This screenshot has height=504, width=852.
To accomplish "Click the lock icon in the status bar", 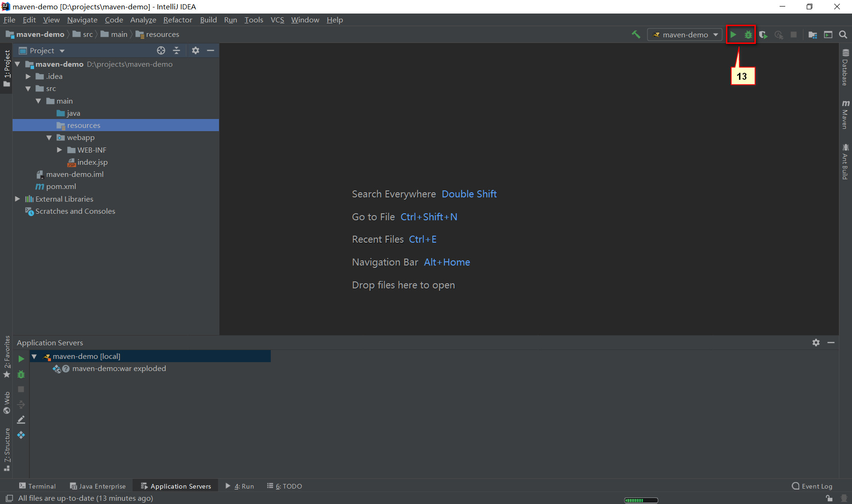I will point(829,498).
